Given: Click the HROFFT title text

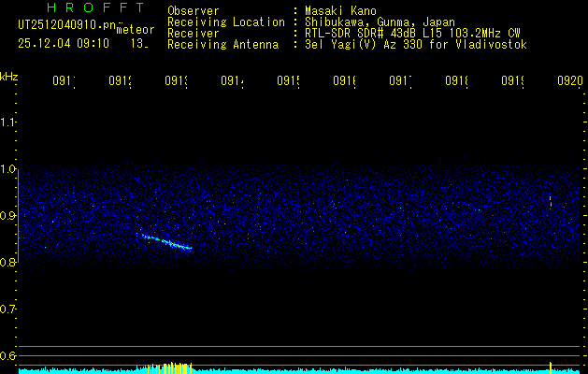Looking at the screenshot, I should pos(95,7).
